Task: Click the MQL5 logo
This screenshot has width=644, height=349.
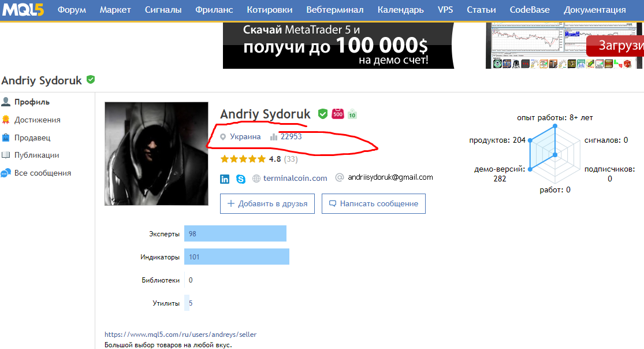Action: (23, 9)
